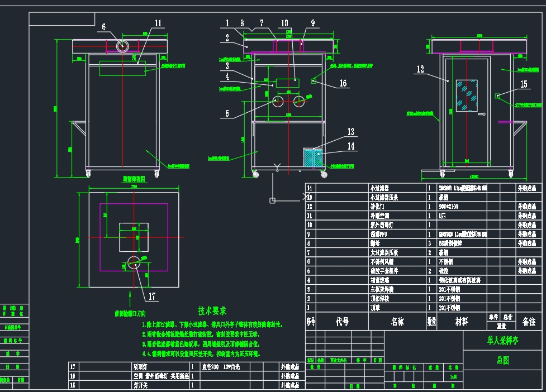Click the '代号' column header
This screenshot has width=546, height=392.
(x=342, y=322)
